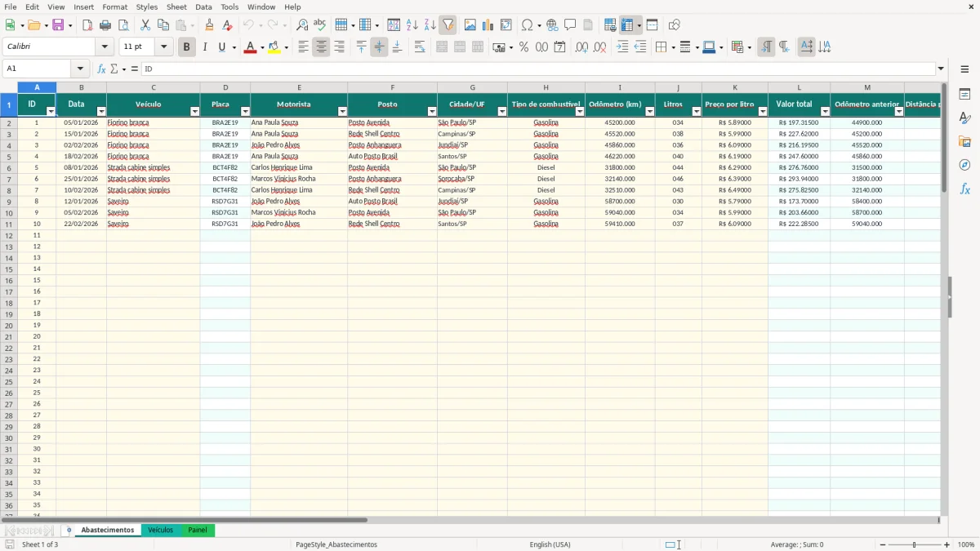Apply the Font Color red swatch
Screen dimensions: 980x551
click(250, 47)
